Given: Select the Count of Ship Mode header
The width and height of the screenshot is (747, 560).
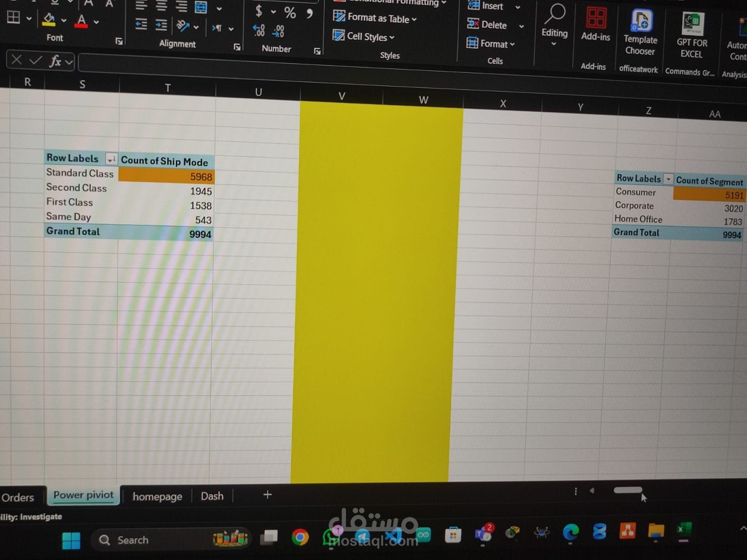Looking at the screenshot, I should (x=166, y=161).
